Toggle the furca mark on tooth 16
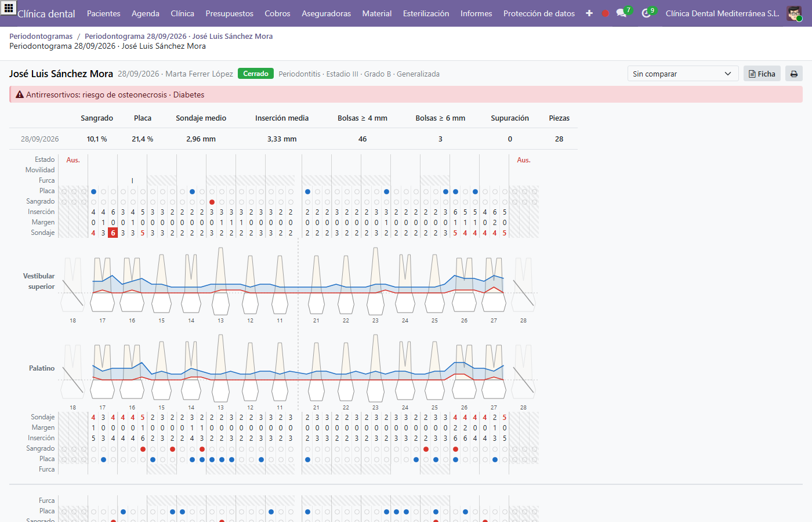 [x=132, y=180]
